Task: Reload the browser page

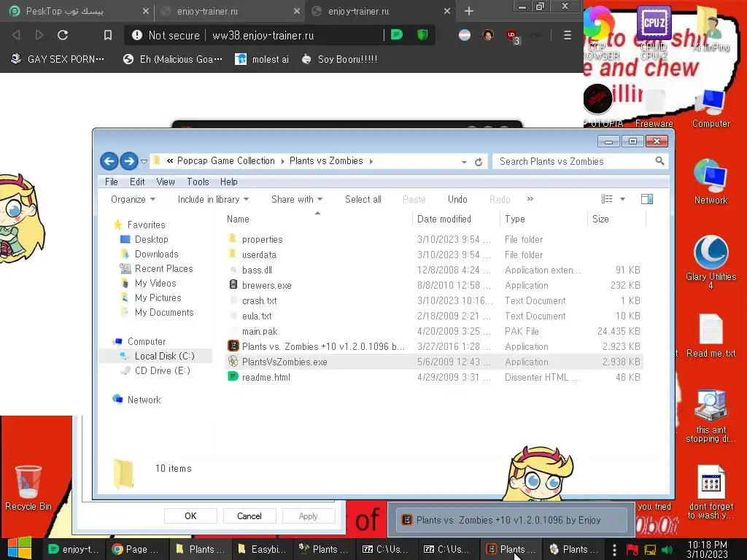Action: click(x=63, y=35)
